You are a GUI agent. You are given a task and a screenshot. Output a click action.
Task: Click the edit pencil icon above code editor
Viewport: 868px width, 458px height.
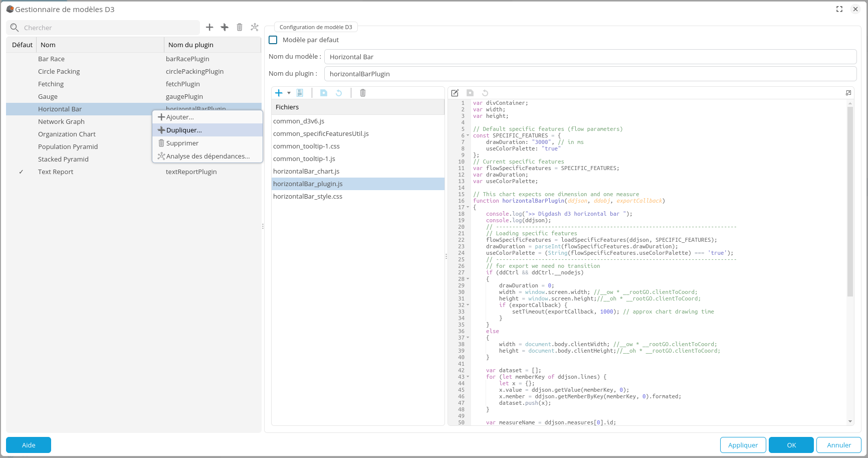tap(455, 93)
